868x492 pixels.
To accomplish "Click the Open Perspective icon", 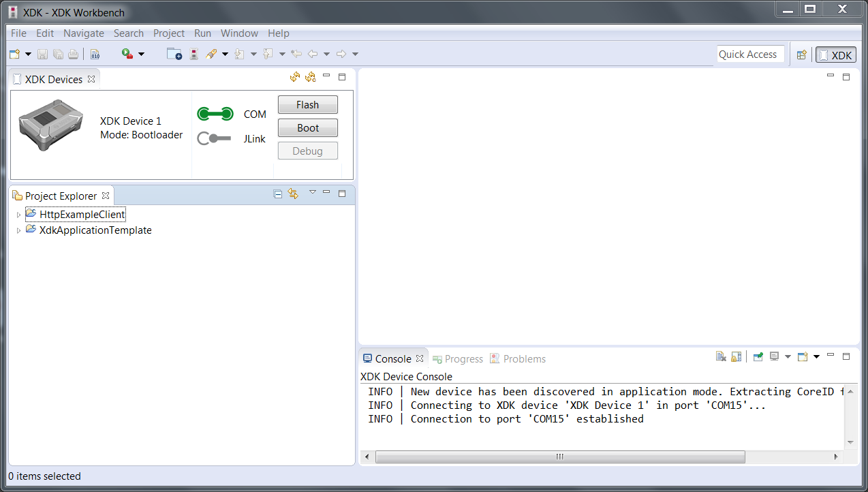I will coord(802,55).
